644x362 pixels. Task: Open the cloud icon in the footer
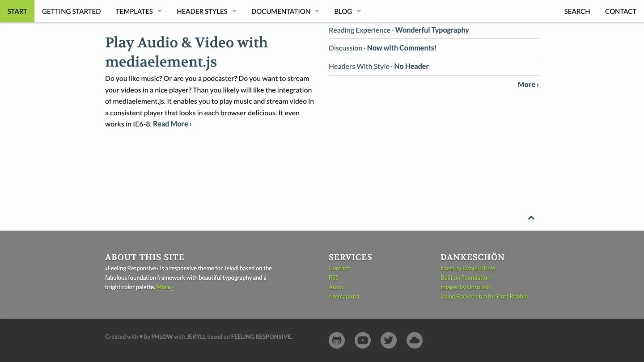(x=415, y=340)
